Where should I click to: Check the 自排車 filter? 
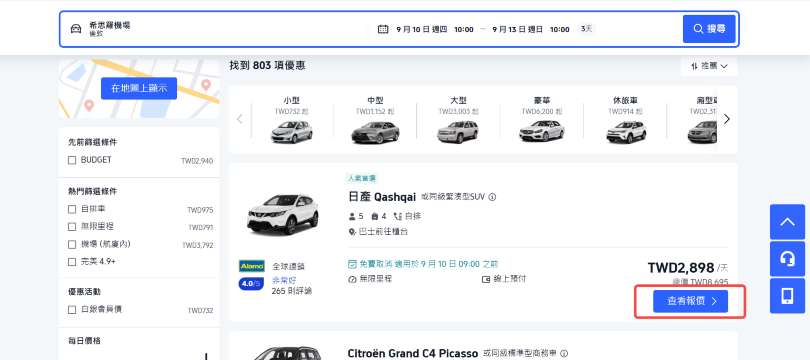[72, 210]
